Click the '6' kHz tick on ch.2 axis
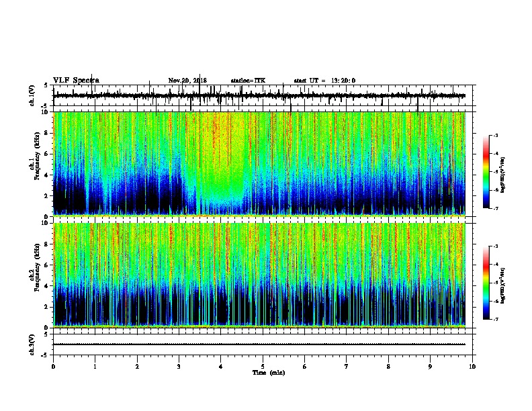The image size is (532, 411). (x=46, y=265)
